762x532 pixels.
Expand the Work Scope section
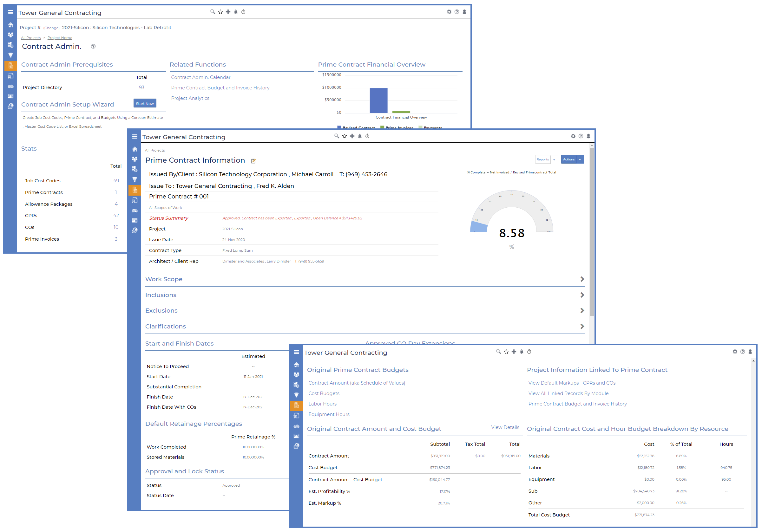tap(582, 279)
